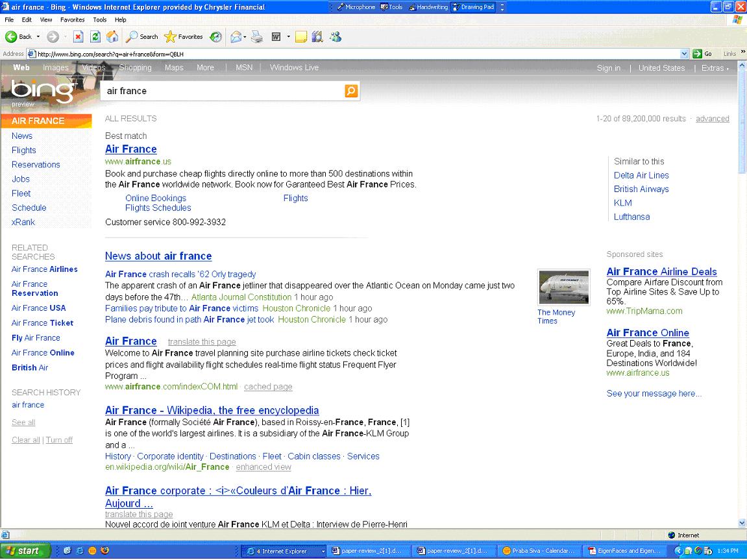Click the Research books icon in toolbar
Viewport: 747px width, 560px height.
317,37
